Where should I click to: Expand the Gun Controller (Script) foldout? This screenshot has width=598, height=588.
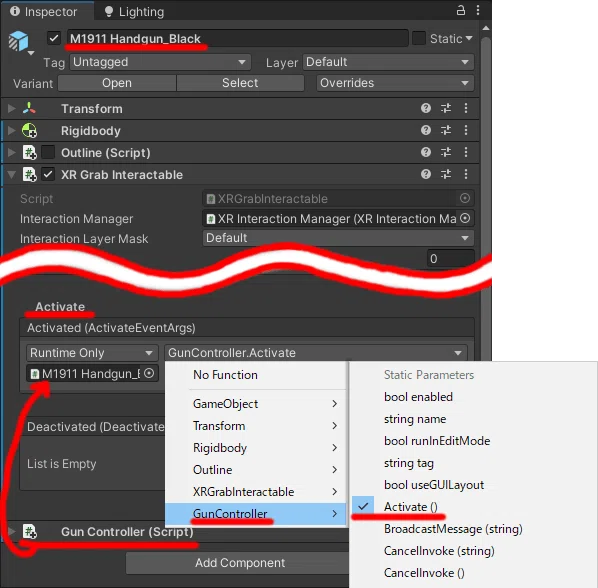click(x=12, y=531)
